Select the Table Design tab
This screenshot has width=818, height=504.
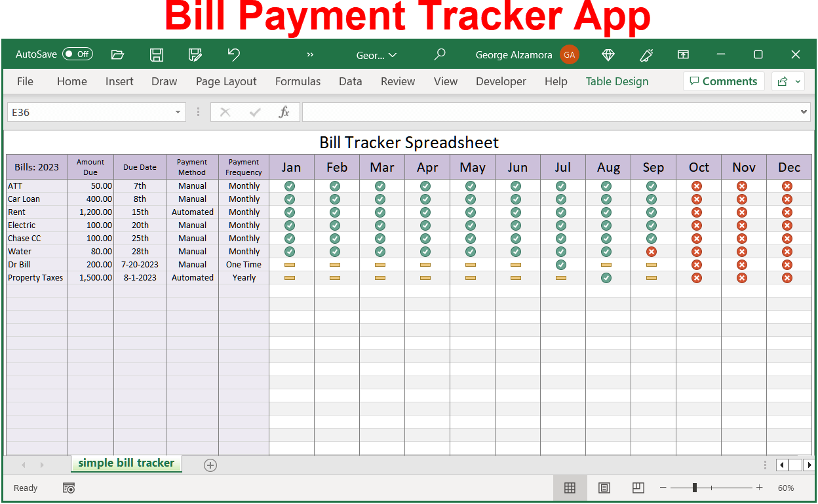coord(617,81)
